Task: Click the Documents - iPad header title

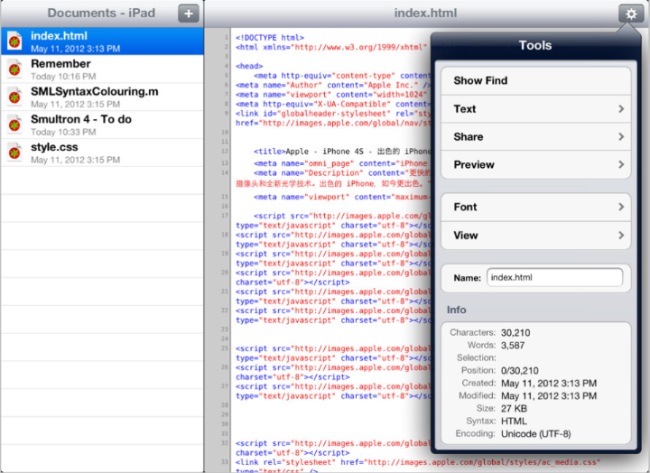Action: click(89, 13)
